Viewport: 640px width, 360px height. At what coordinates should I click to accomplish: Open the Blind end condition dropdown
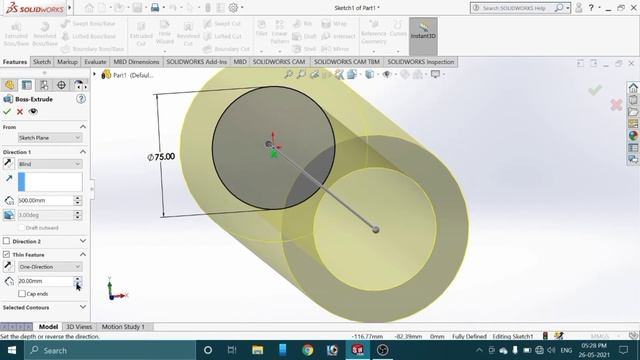[x=50, y=164]
